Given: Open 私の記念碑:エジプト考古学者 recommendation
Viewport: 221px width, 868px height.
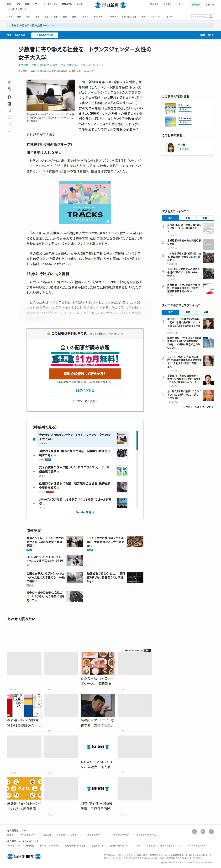Looking at the screenshot, I should [x=98, y=710].
